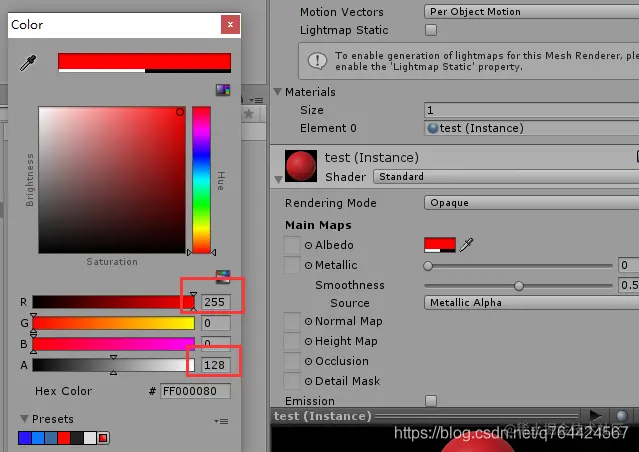Click the G value field showing 0
Viewport: 639px width, 452px height.
point(216,323)
